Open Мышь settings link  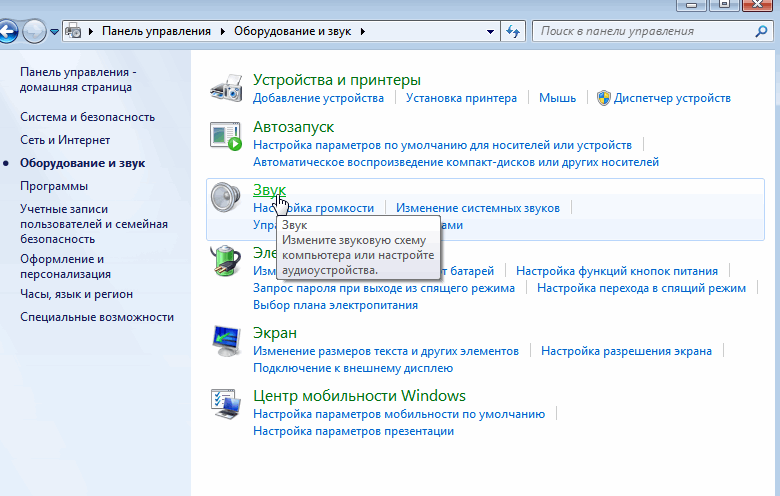[x=557, y=98]
